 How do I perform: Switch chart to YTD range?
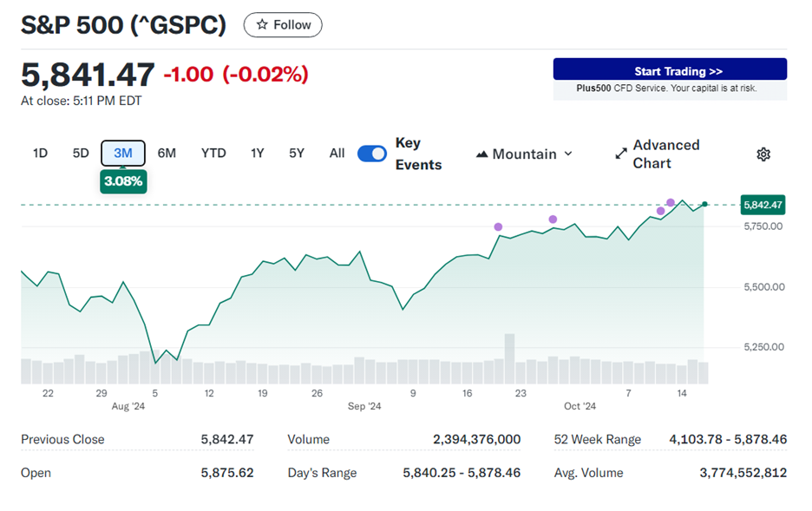click(x=213, y=153)
